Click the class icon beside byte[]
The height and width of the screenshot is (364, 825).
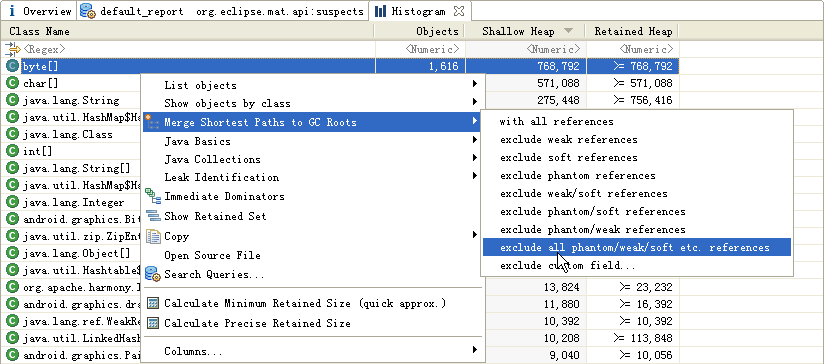[x=13, y=66]
